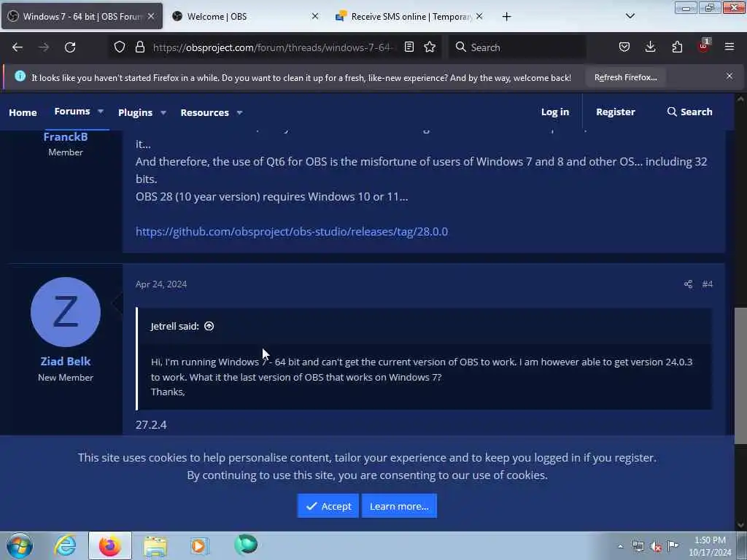Viewport: 747px width, 560px height.
Task: Show hidden system tray icons
Action: click(620, 547)
